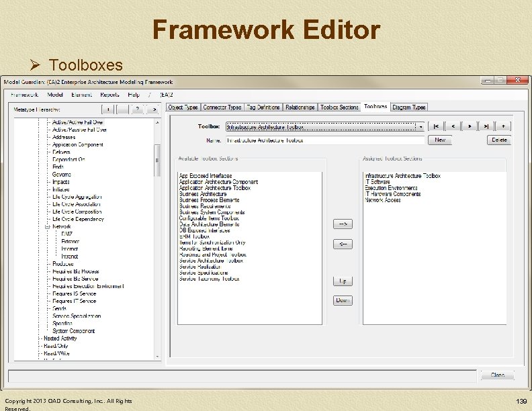Viewport: 532px width, 411px height.
Task: Select IT Software in assigned sections
Action: (378, 182)
